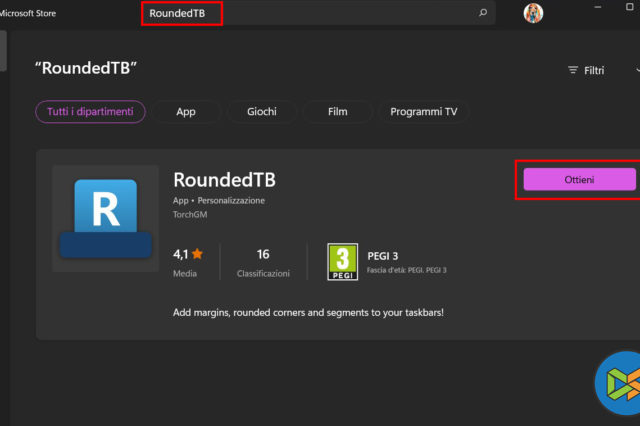
Task: Click the app description about taskbars
Action: (308, 313)
